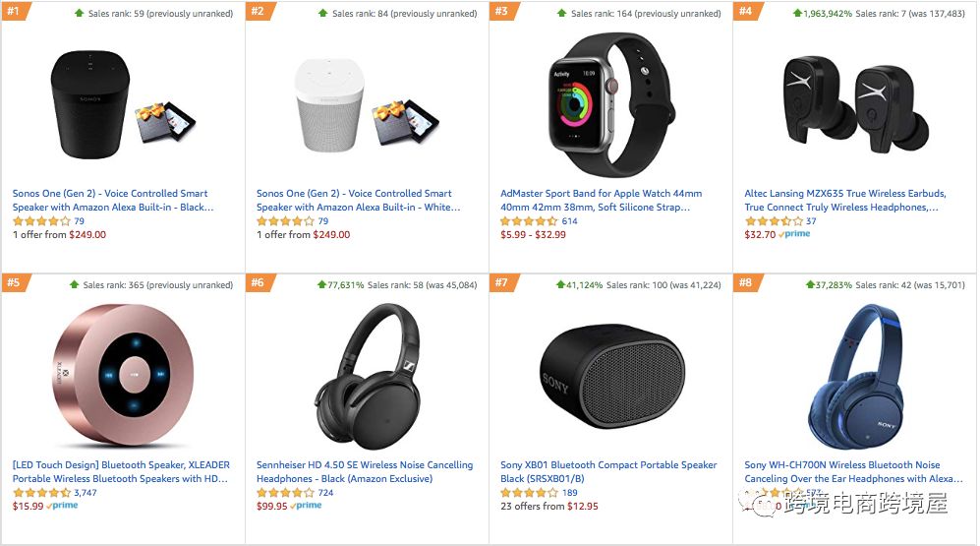Open the Sonos One Black product title link
The width and height of the screenshot is (980, 546).
click(x=112, y=201)
